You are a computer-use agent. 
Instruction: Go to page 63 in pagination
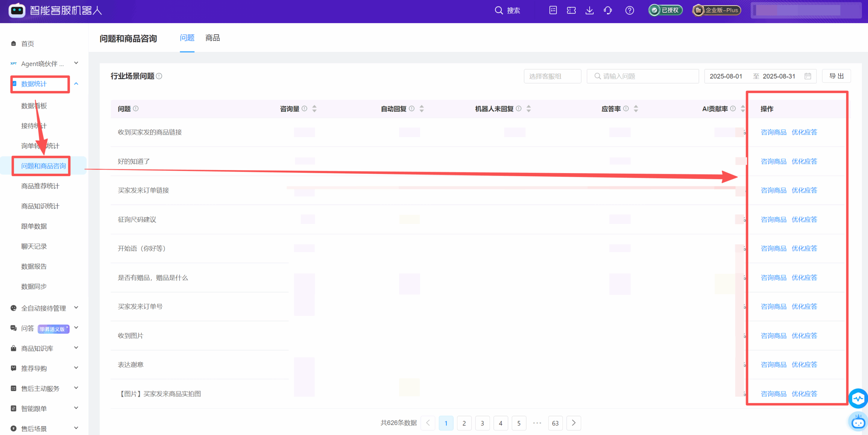555,423
